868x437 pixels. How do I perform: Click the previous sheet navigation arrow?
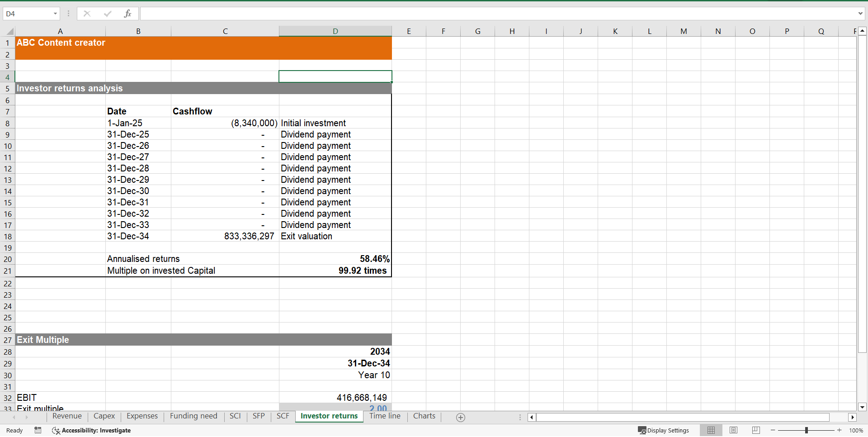pyautogui.click(x=14, y=417)
